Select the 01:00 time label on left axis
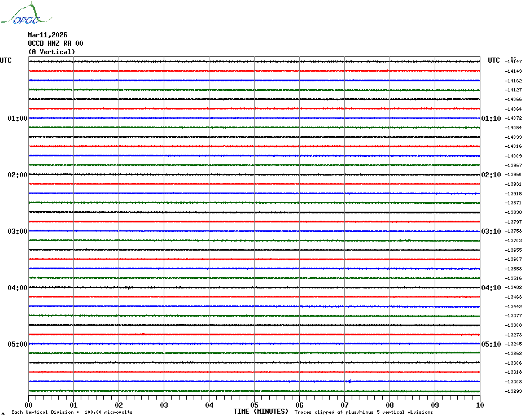Image resolution: width=525 pixels, height=420 pixels. tap(17, 119)
